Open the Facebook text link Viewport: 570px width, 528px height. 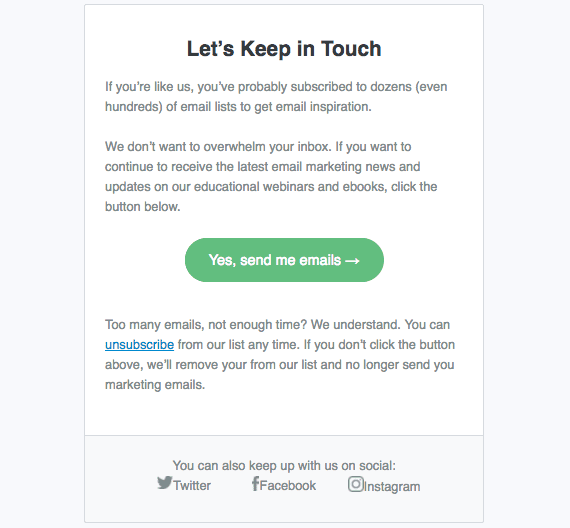point(288,485)
